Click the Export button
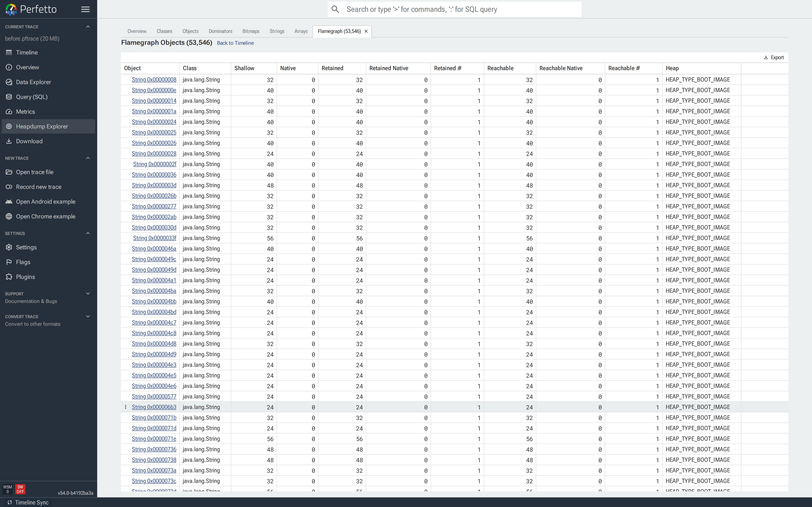812x507 pixels. pos(774,58)
